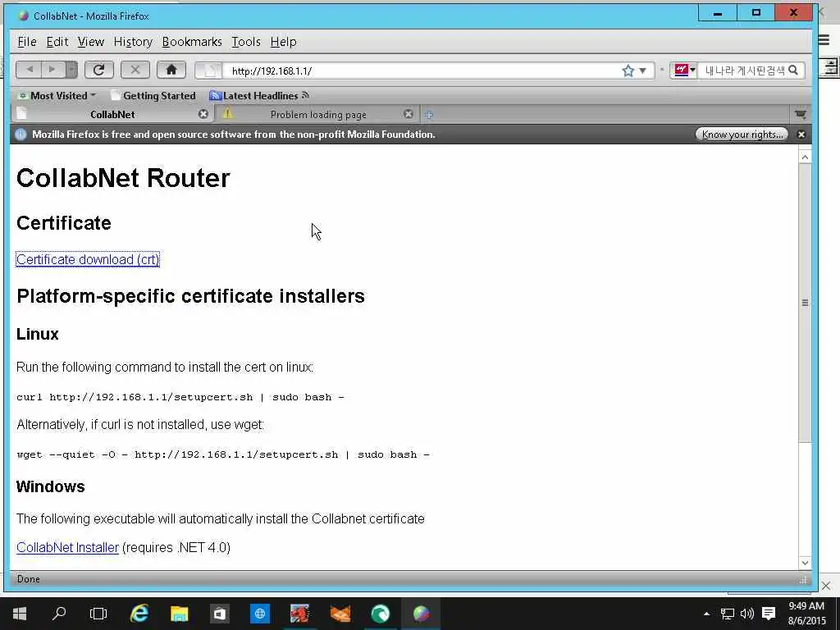Open File Explorer from the taskbar

point(180,614)
